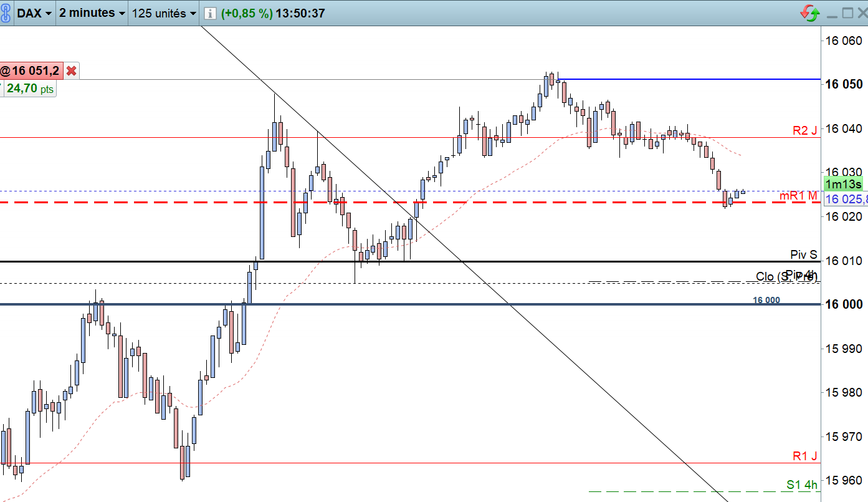Close the chart window
Image resolution: width=868 pixels, height=502 pixels.
point(862,13)
